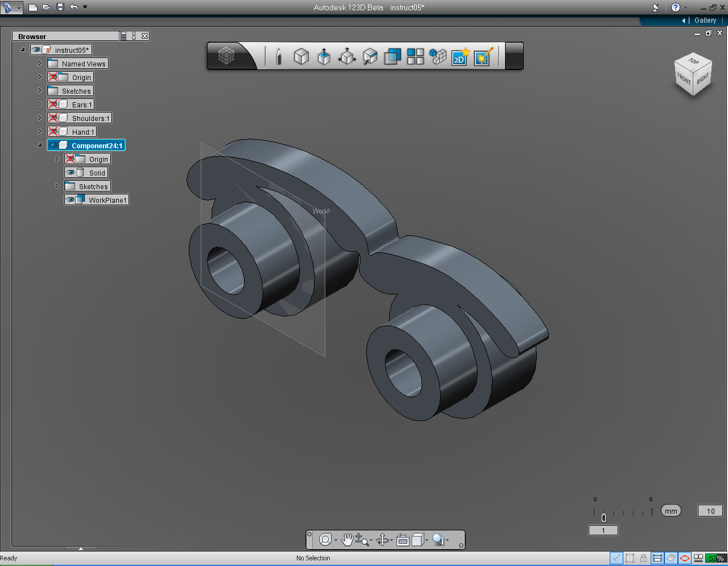This screenshot has height=566, width=728.
Task: Expand Origin under Component24:1
Action: click(57, 159)
